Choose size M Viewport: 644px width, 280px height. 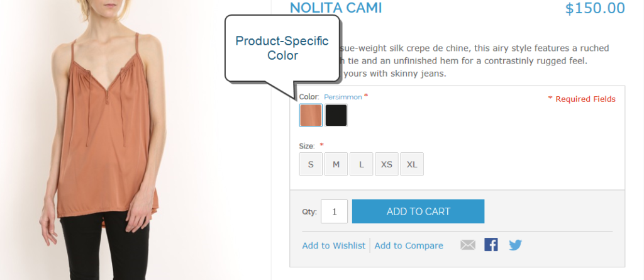pyautogui.click(x=336, y=164)
